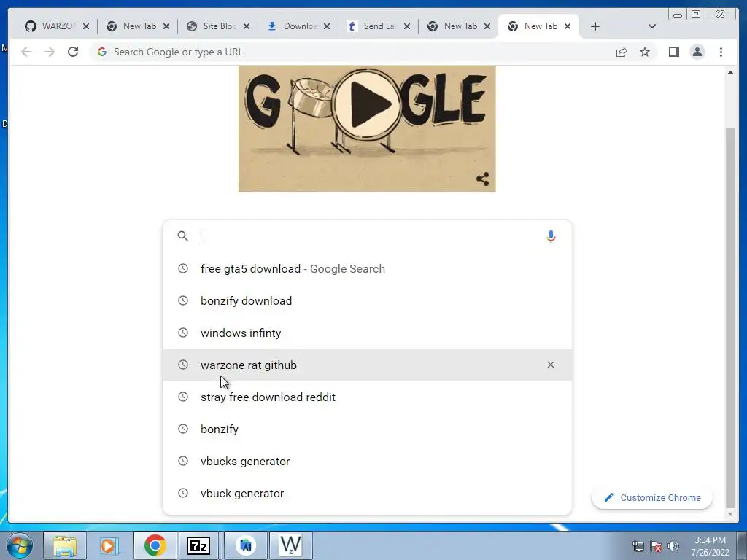The width and height of the screenshot is (747, 560).
Task: Close the active New Tab
Action: point(568,26)
